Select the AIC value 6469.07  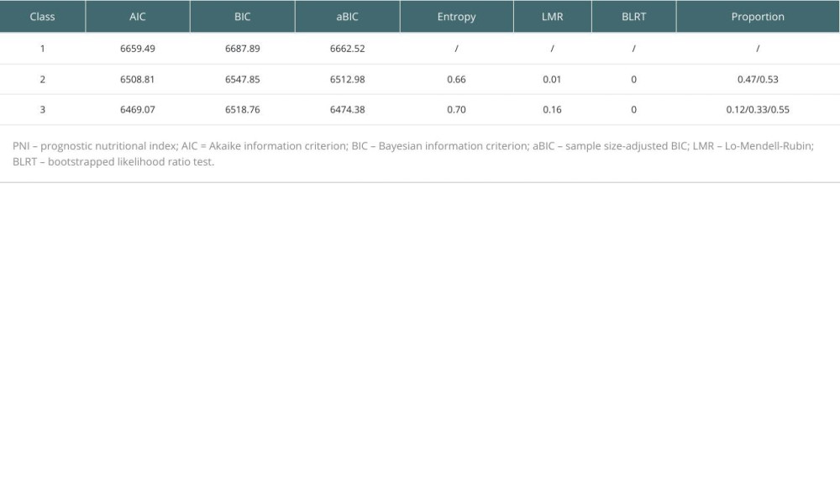point(138,110)
